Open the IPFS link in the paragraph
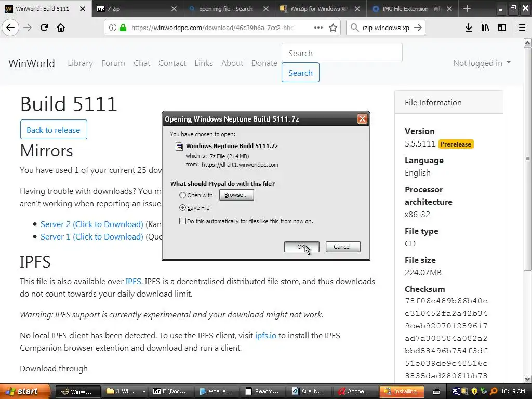Image resolution: width=532 pixels, height=399 pixels. click(134, 281)
